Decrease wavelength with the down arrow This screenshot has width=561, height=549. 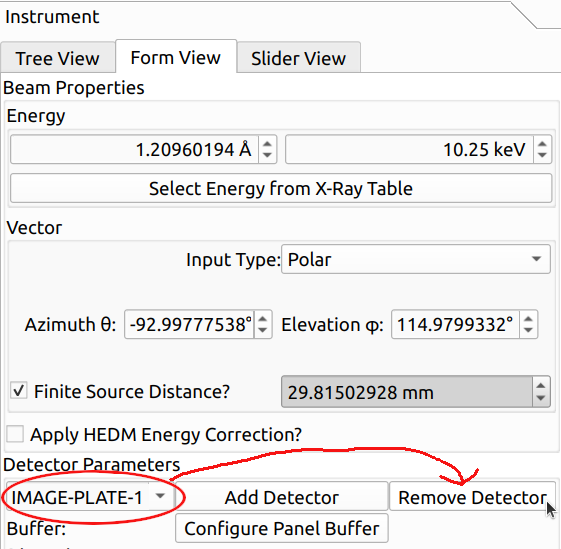click(267, 156)
